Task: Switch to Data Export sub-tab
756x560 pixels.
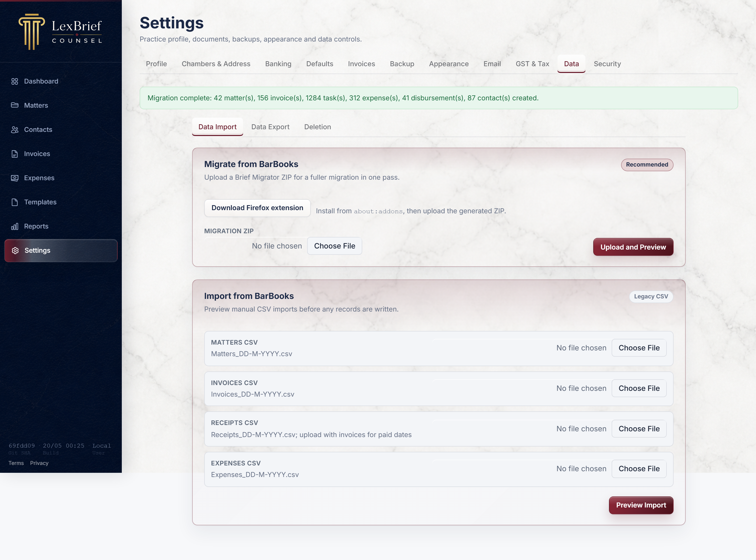Action: [270, 127]
